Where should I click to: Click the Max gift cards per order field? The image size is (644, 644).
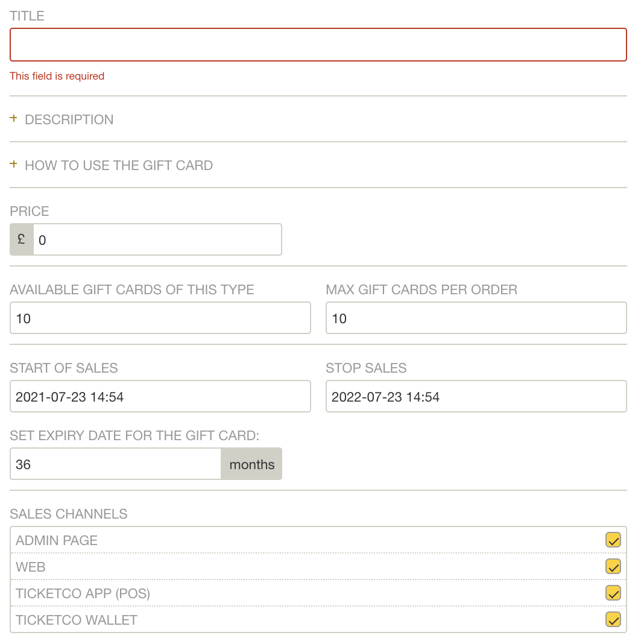click(x=476, y=318)
